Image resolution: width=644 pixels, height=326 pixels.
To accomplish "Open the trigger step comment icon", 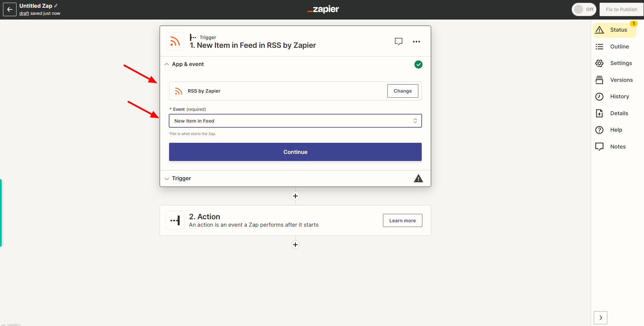I will click(398, 41).
